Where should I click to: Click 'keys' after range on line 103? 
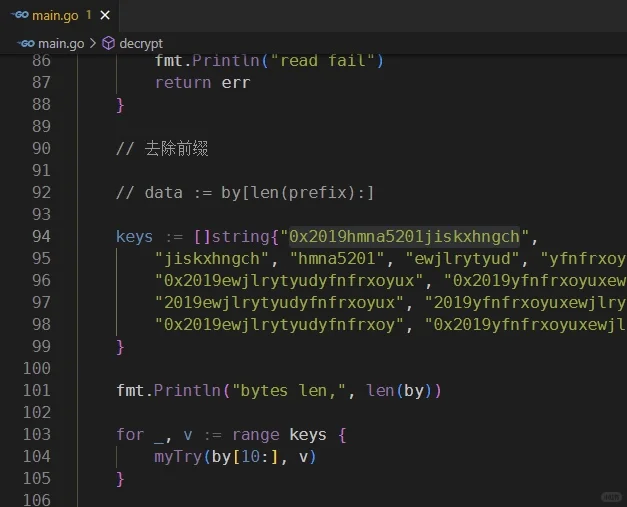pyautogui.click(x=308, y=435)
